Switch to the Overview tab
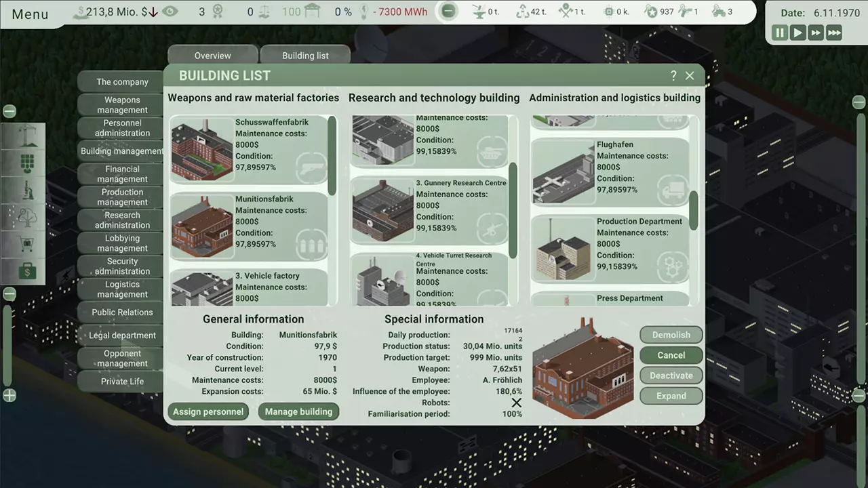The width and height of the screenshot is (868, 488). [212, 56]
